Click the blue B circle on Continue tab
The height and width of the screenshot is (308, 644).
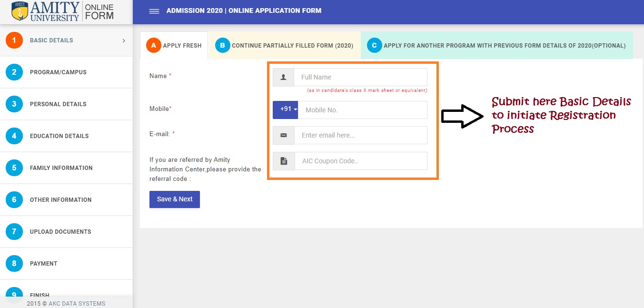point(222,45)
